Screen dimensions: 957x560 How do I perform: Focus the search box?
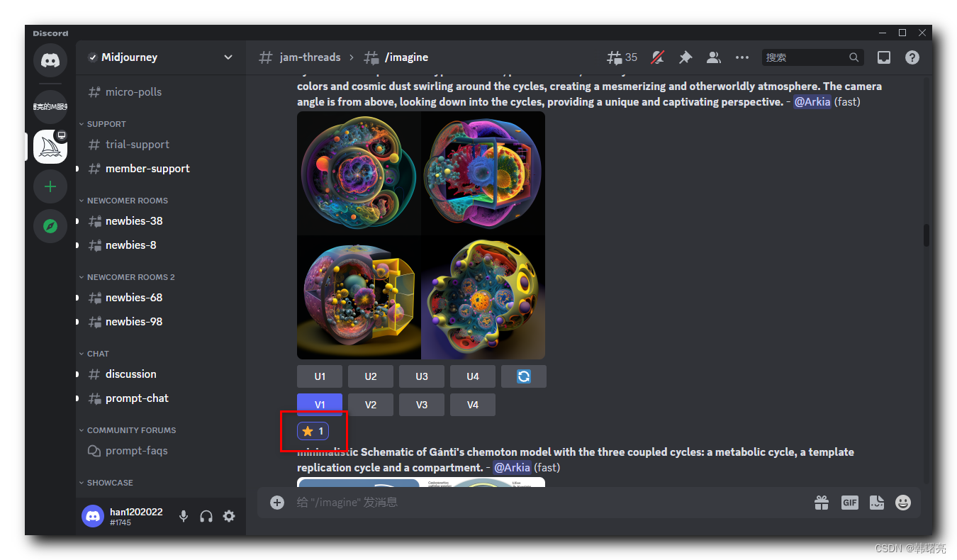click(813, 57)
